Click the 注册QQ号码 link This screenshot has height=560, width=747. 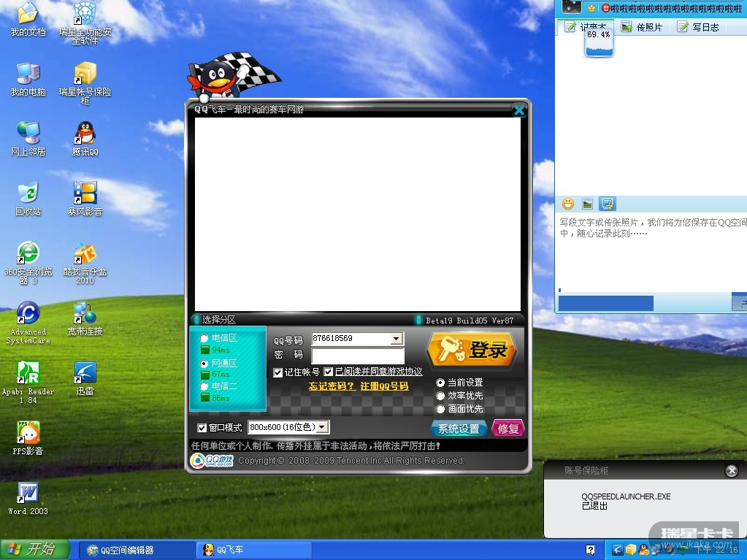(384, 386)
